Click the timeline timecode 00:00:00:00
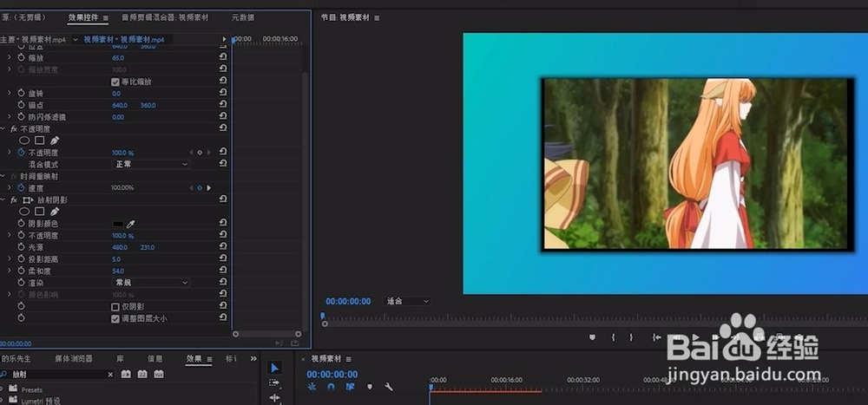Viewport: 868px width, 405px height. tap(332, 374)
